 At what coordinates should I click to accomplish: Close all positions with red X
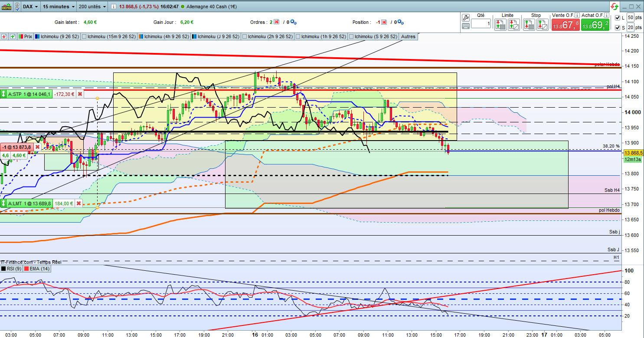pyautogui.click(x=383, y=22)
